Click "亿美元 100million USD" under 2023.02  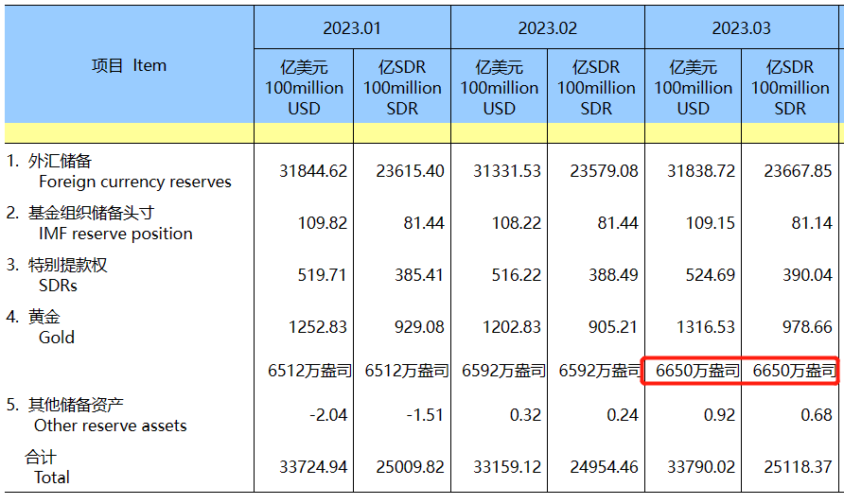point(499,88)
